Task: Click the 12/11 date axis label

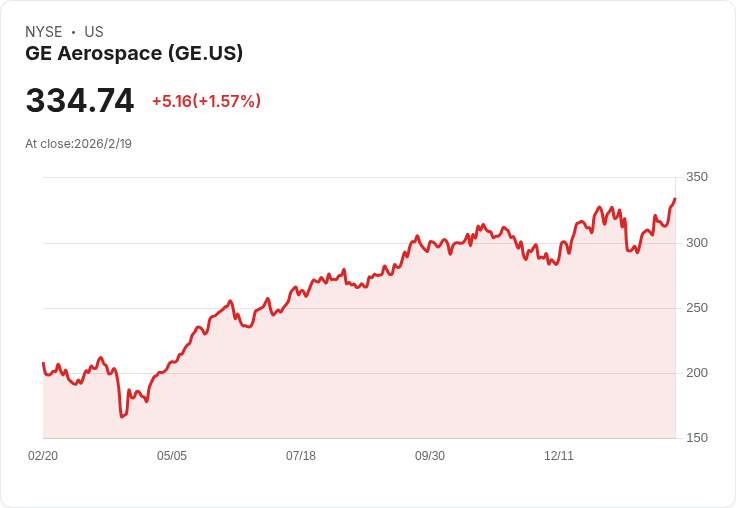Action: 559,456
